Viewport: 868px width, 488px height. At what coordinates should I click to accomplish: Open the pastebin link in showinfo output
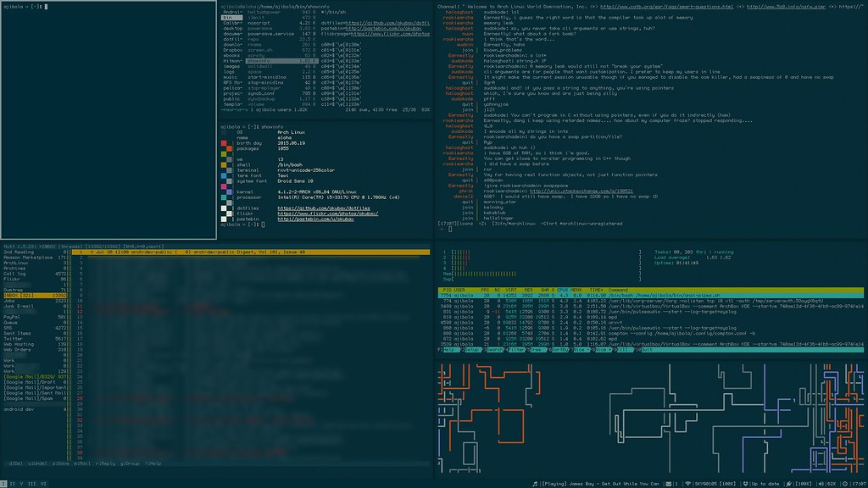tap(315, 219)
